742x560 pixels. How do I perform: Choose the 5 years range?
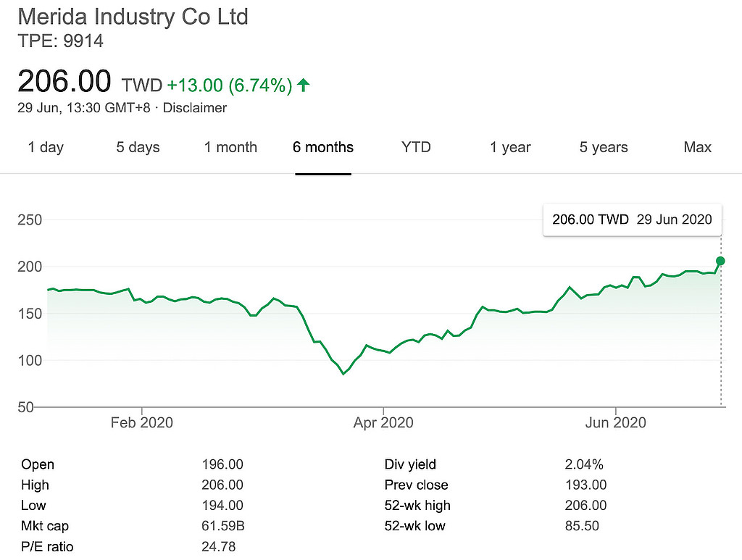[604, 147]
